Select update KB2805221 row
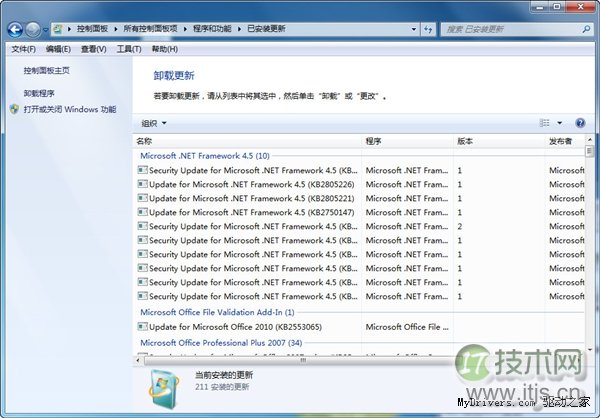Viewport: 600px width, 418px height. (360, 198)
